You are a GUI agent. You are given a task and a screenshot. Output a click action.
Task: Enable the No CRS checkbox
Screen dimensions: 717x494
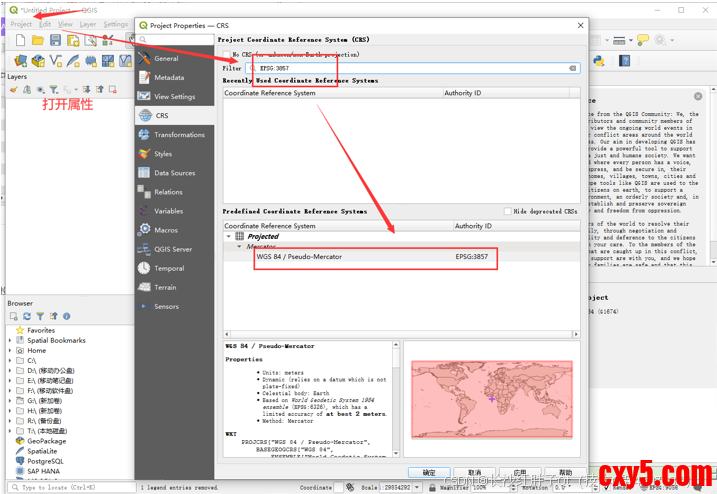coord(227,54)
